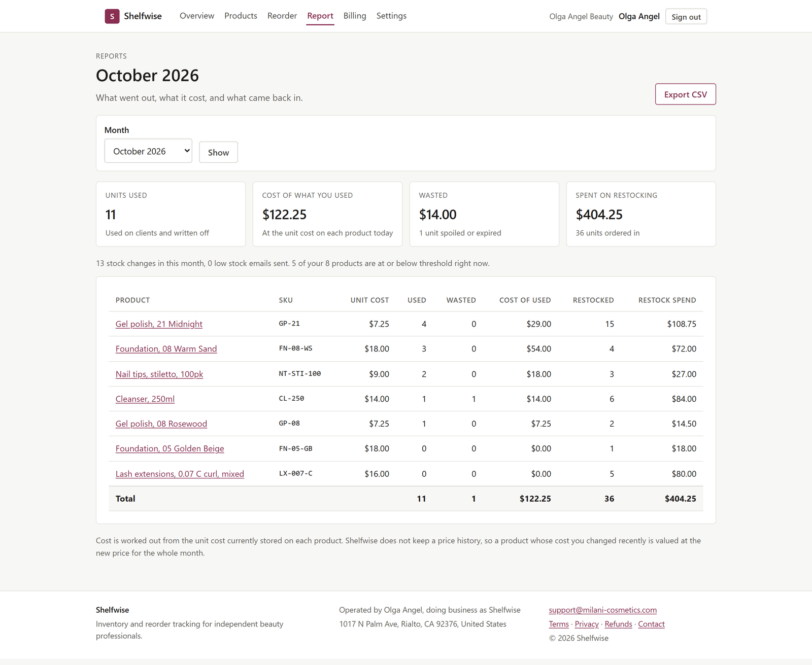Open the Billing section

pos(355,16)
